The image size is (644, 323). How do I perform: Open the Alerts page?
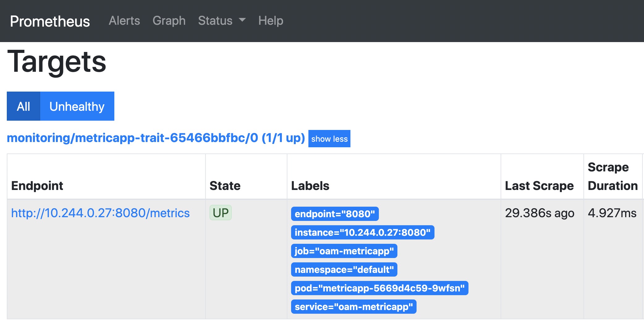pyautogui.click(x=124, y=20)
